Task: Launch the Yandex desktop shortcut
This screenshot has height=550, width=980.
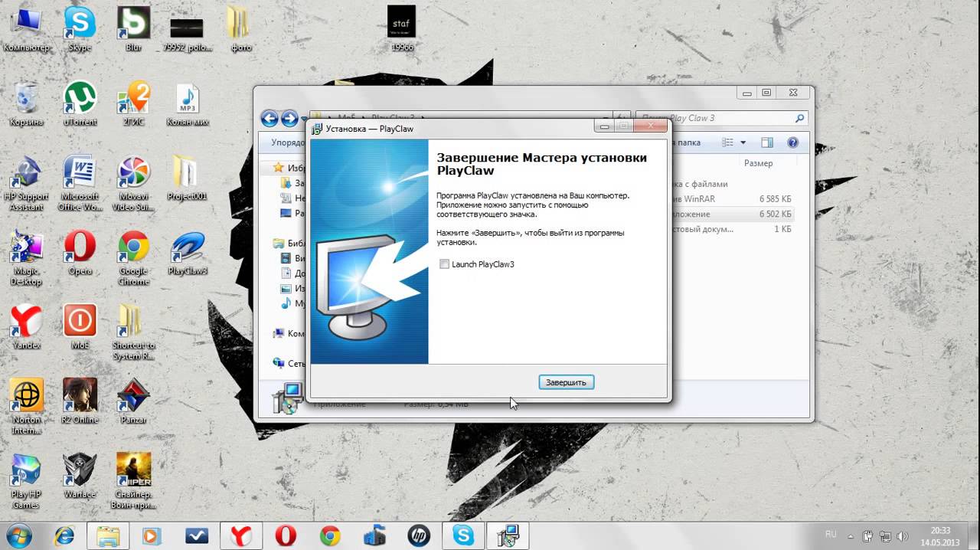Action: point(26,328)
